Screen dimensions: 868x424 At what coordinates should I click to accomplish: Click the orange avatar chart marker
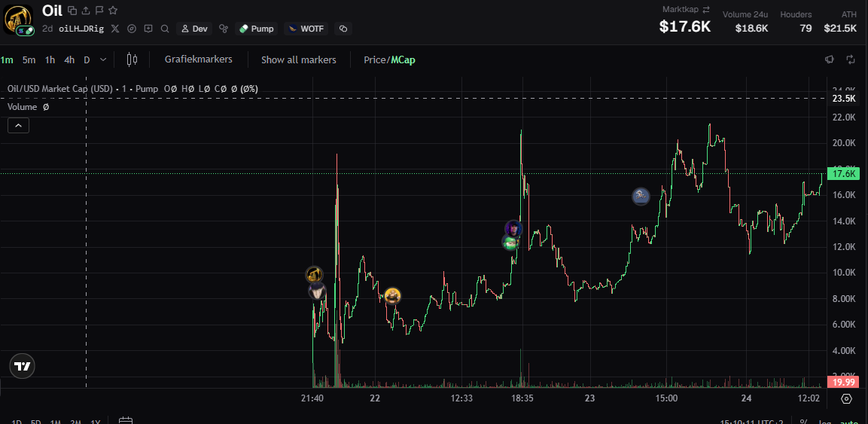[x=392, y=295]
